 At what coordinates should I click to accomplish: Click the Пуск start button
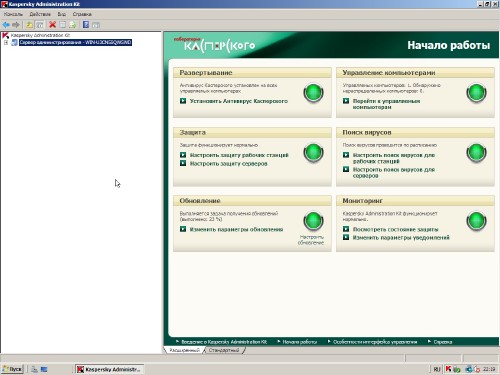pyautogui.click(x=13, y=369)
